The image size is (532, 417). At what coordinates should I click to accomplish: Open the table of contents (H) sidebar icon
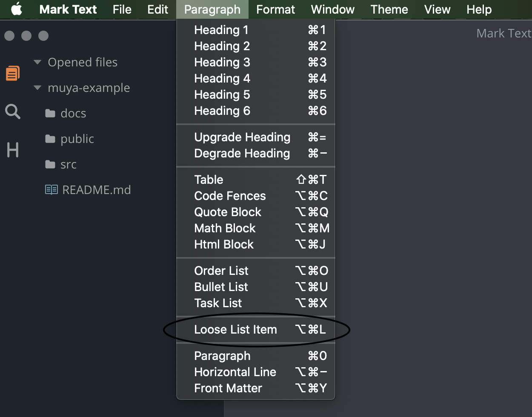tap(12, 150)
